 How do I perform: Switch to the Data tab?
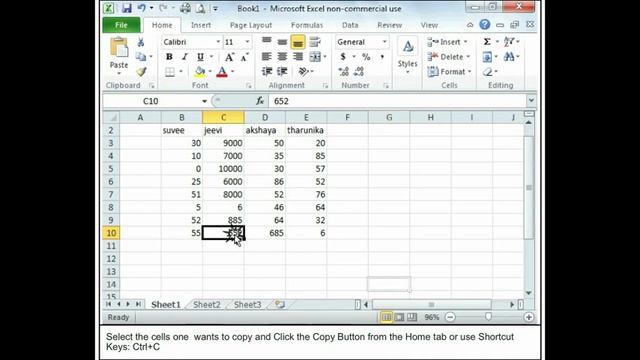point(350,25)
